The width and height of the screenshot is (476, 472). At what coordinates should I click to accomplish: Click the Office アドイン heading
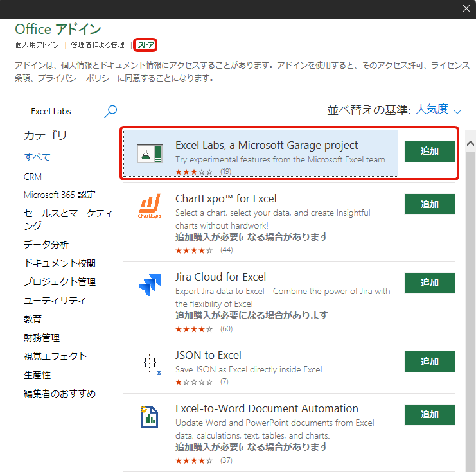pyautogui.click(x=58, y=29)
